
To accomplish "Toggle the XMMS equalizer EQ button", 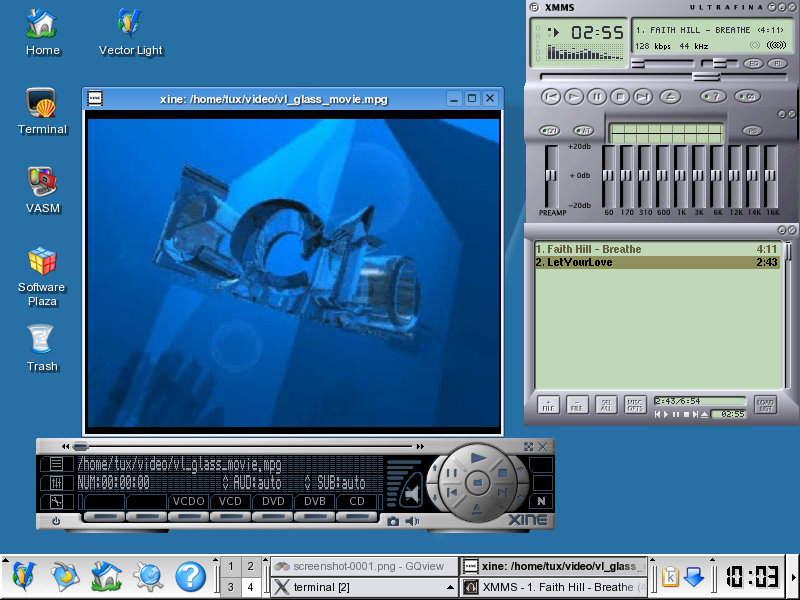I will point(753,64).
